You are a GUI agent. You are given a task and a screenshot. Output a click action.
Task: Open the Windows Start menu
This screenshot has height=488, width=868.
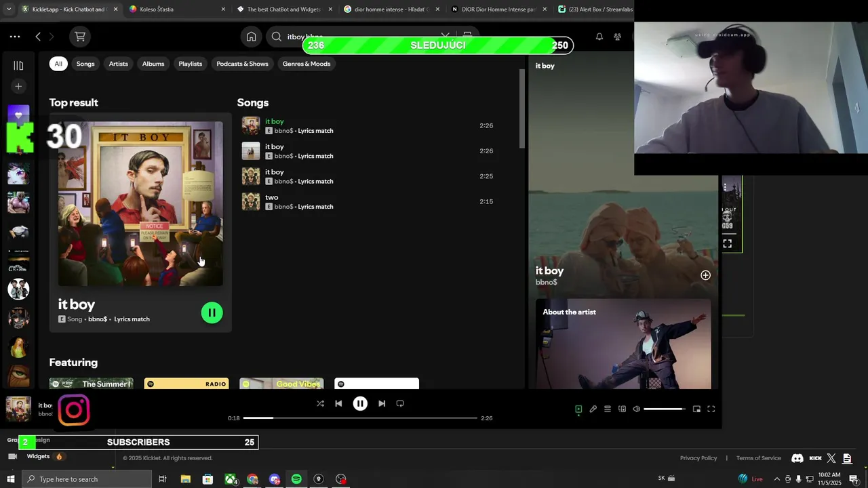tap(10, 479)
